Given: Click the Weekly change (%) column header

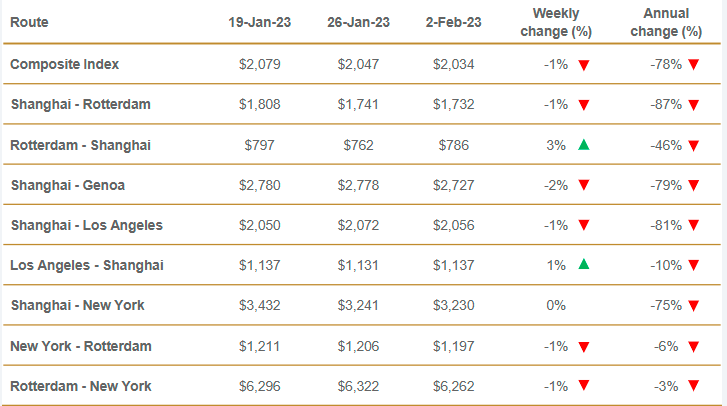Looking at the screenshot, I should [556, 21].
